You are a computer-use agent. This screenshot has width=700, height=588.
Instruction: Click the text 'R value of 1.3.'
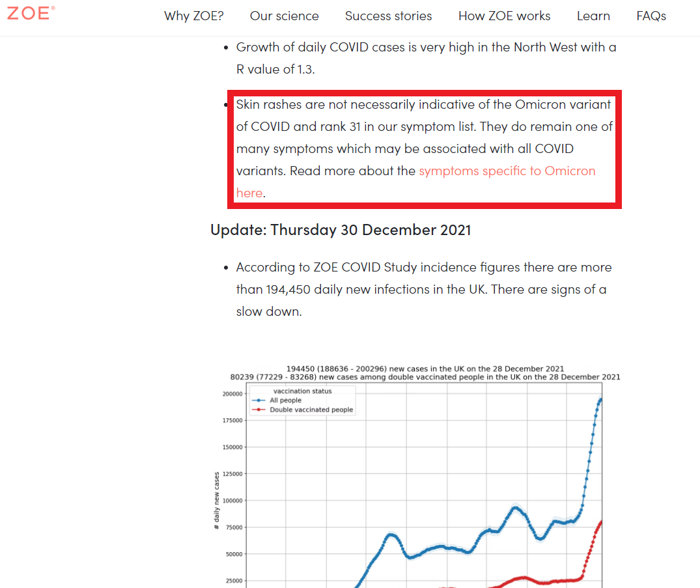(x=275, y=69)
